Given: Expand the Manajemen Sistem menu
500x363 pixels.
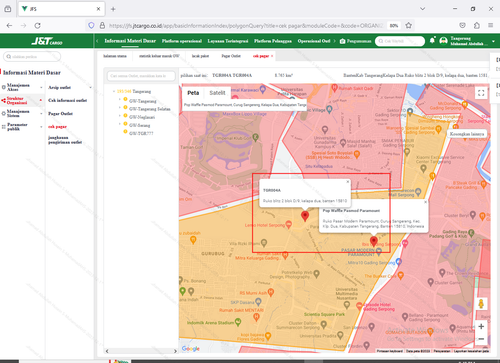Looking at the screenshot, I should [41, 114].
